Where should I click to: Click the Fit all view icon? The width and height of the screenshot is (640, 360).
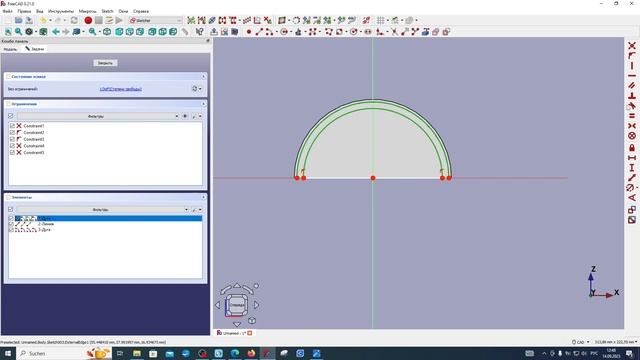coord(8,31)
